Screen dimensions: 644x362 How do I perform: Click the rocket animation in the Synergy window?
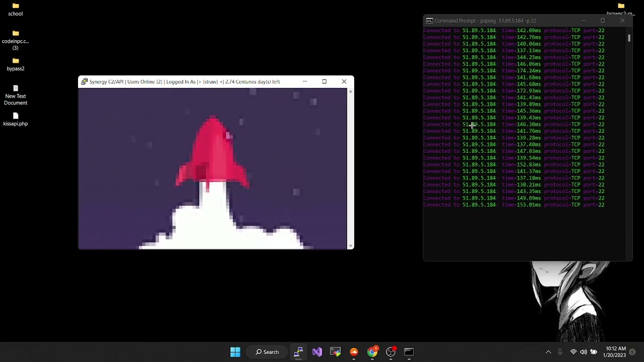point(212,168)
